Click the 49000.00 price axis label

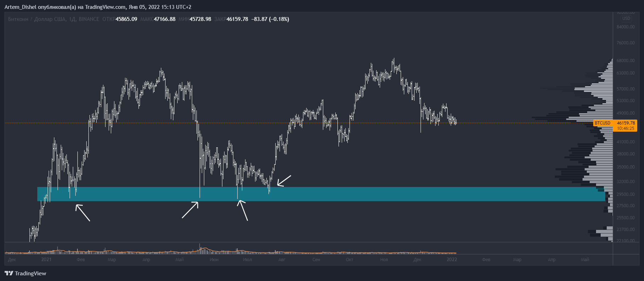click(626, 113)
